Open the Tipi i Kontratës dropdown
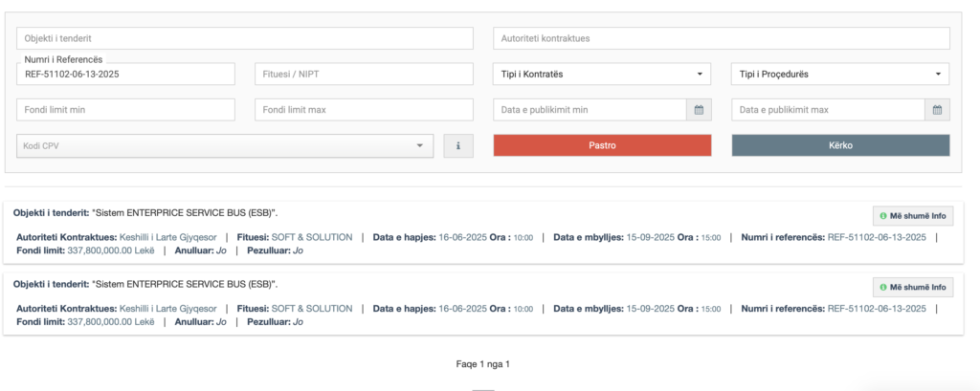Screen dimensions: 980x391 pos(602,75)
